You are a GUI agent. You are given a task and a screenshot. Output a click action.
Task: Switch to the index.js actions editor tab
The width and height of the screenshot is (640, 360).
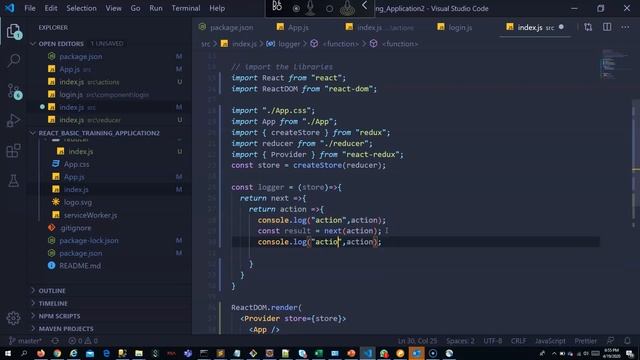point(380,27)
